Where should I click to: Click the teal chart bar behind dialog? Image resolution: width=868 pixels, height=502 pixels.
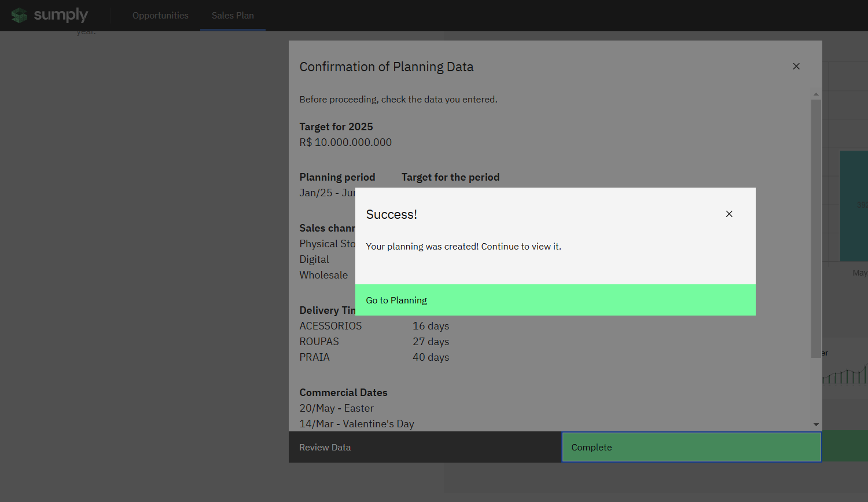pos(854,206)
